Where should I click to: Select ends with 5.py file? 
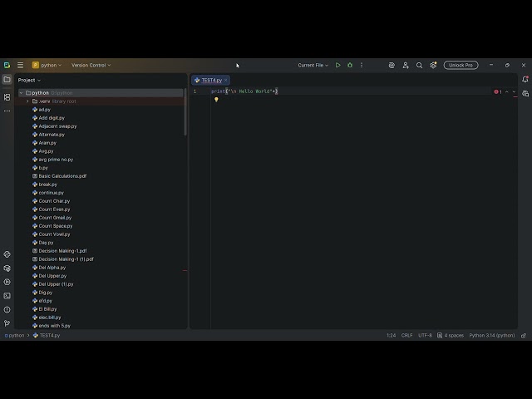point(52,326)
